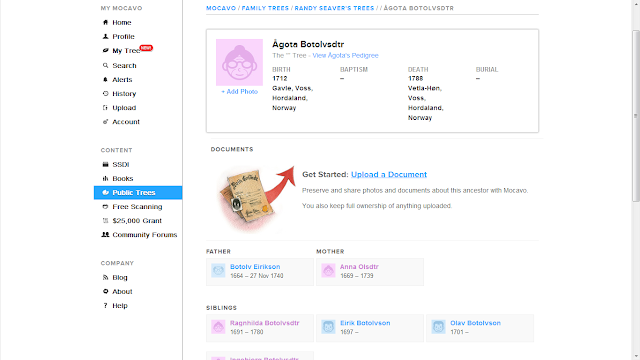Click Botolv Eirikson's blue avatar icon

tap(218, 271)
